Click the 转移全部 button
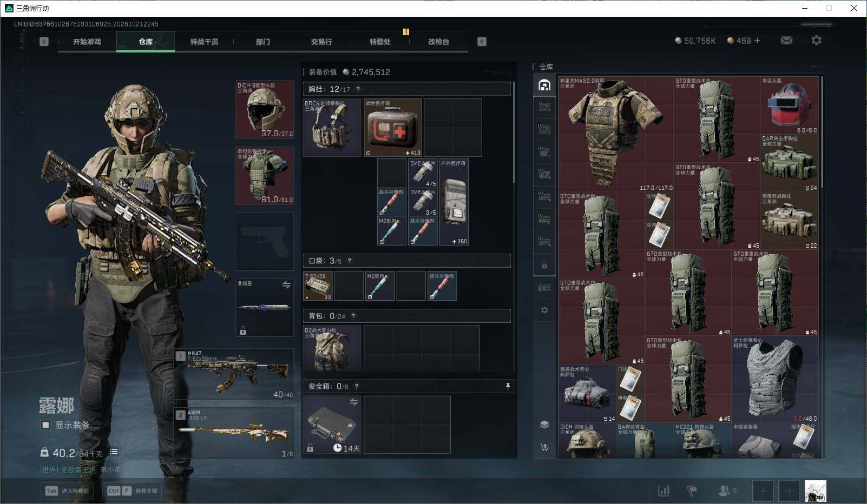Viewport: 867px width, 504px height. [133, 490]
